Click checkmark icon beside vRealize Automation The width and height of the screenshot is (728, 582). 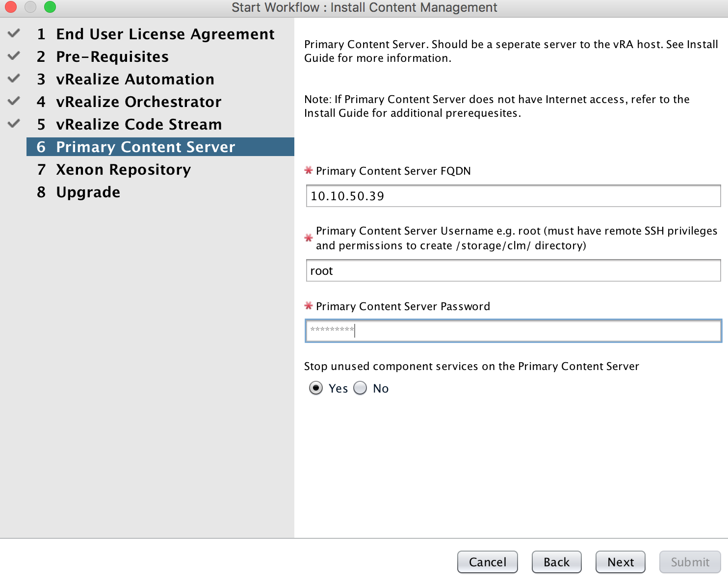coord(14,79)
